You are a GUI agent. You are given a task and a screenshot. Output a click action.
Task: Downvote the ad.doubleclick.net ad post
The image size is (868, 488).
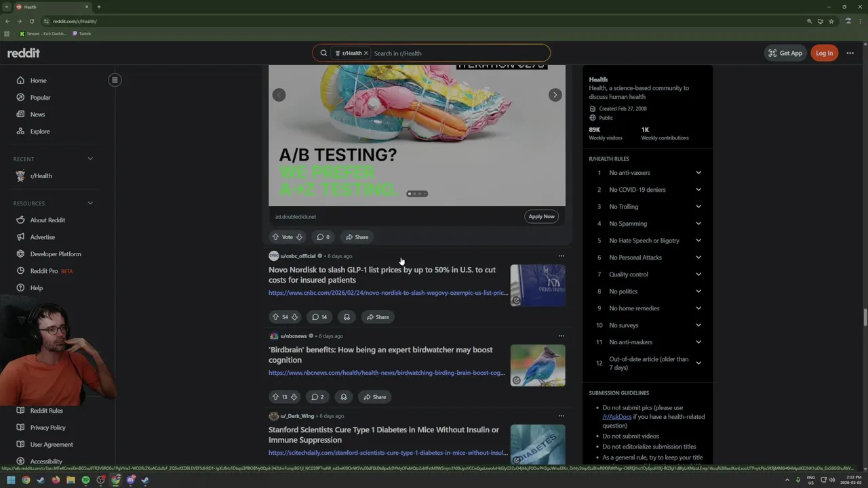click(x=299, y=237)
